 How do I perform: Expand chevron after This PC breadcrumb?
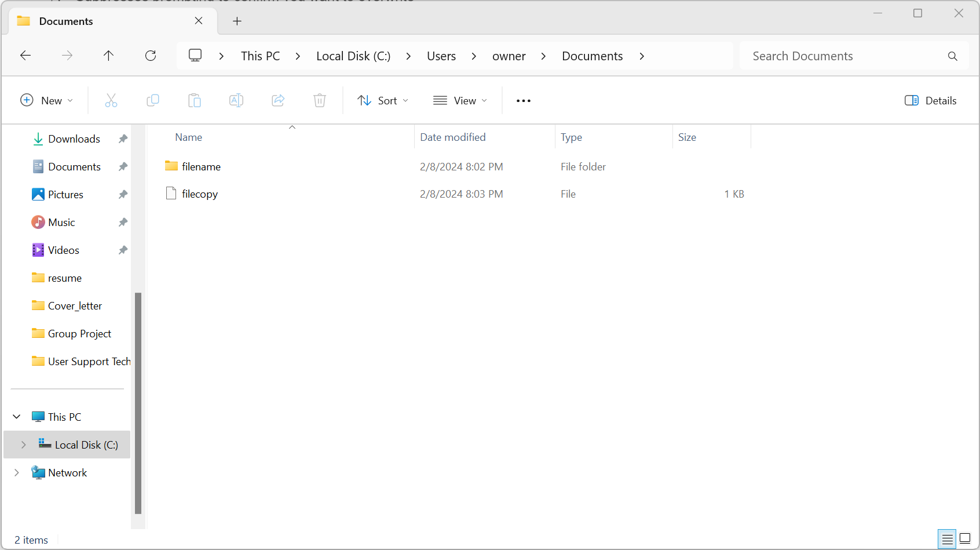coord(298,56)
